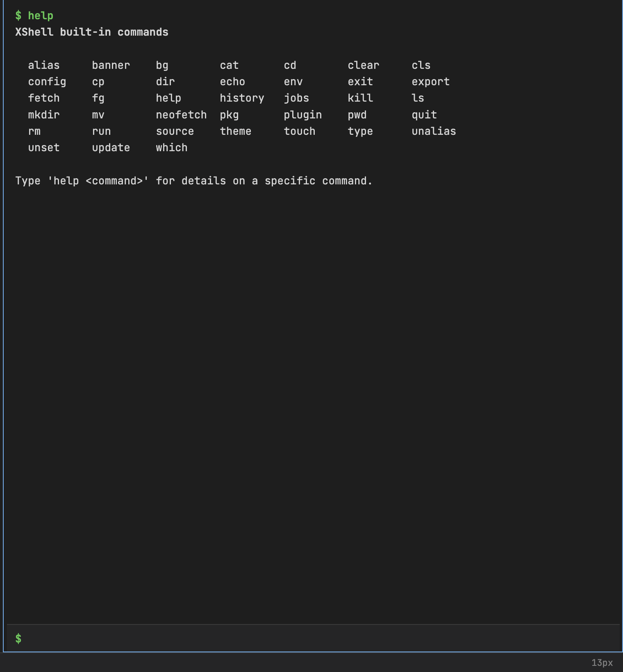Click the 'dir' command name
This screenshot has height=672, width=623.
click(166, 82)
